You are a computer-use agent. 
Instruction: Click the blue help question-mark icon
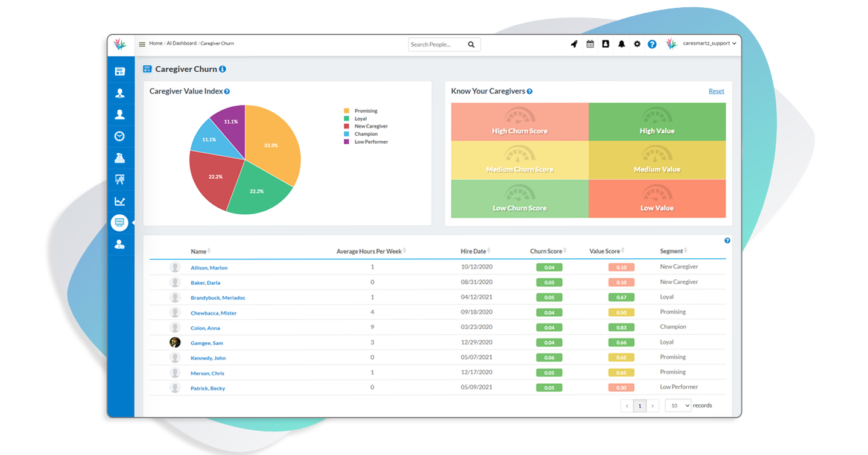(x=652, y=43)
